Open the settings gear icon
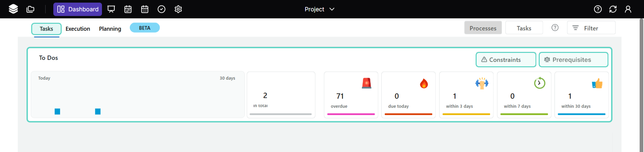Screen dimensions: 644x152 coord(178,9)
